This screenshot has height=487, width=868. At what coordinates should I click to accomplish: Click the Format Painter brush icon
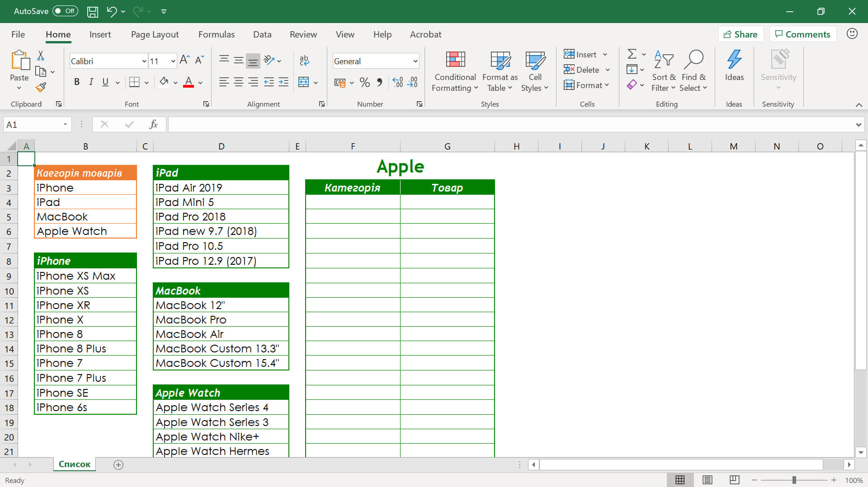[x=41, y=88]
